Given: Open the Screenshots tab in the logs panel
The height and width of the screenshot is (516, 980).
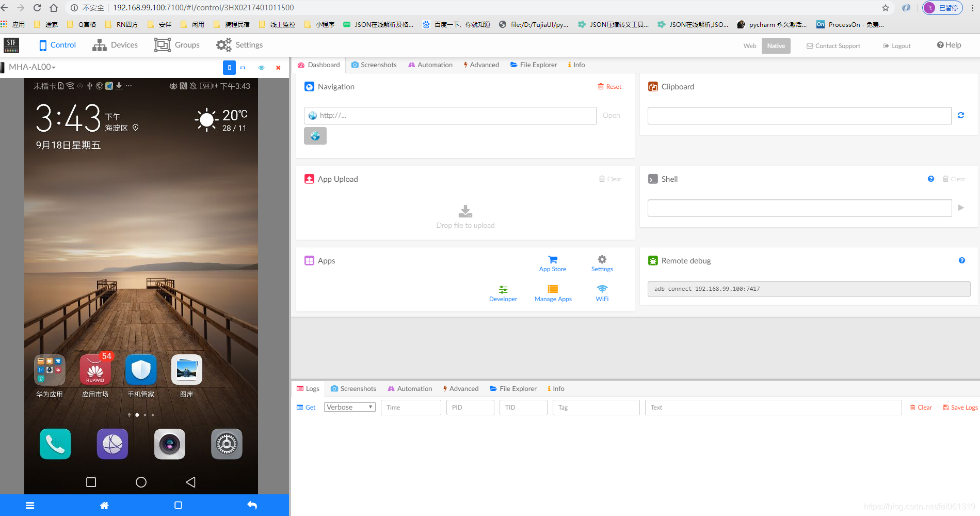Looking at the screenshot, I should point(353,388).
